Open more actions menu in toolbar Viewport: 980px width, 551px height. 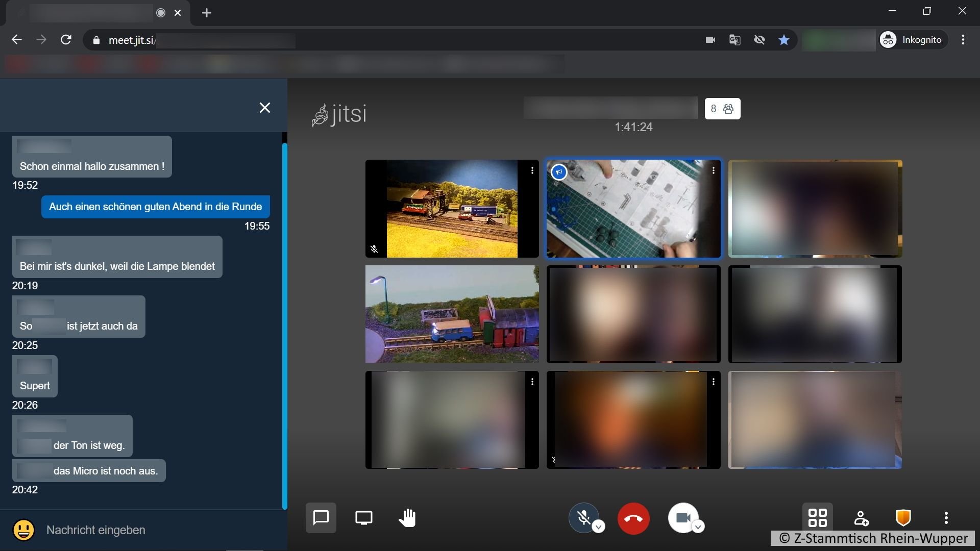(x=946, y=518)
